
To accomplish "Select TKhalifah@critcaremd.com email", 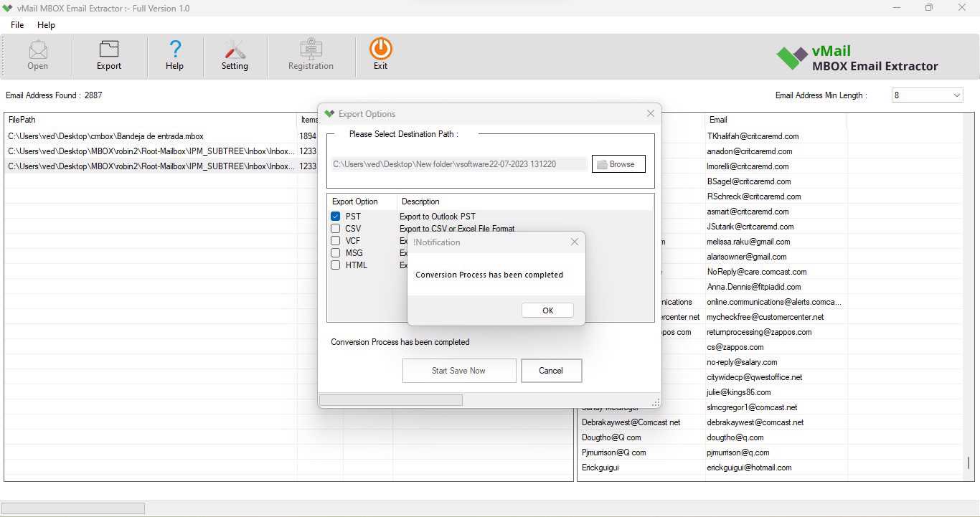I will [x=753, y=136].
